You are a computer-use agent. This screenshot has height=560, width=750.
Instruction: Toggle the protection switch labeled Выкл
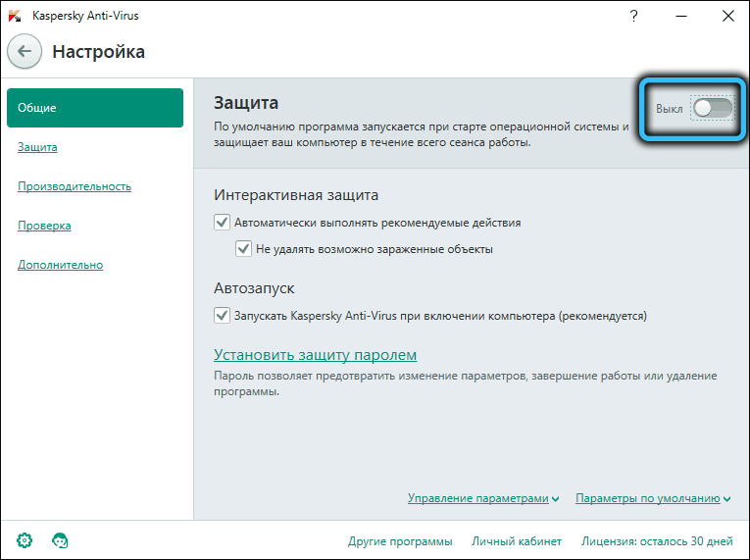(x=713, y=108)
